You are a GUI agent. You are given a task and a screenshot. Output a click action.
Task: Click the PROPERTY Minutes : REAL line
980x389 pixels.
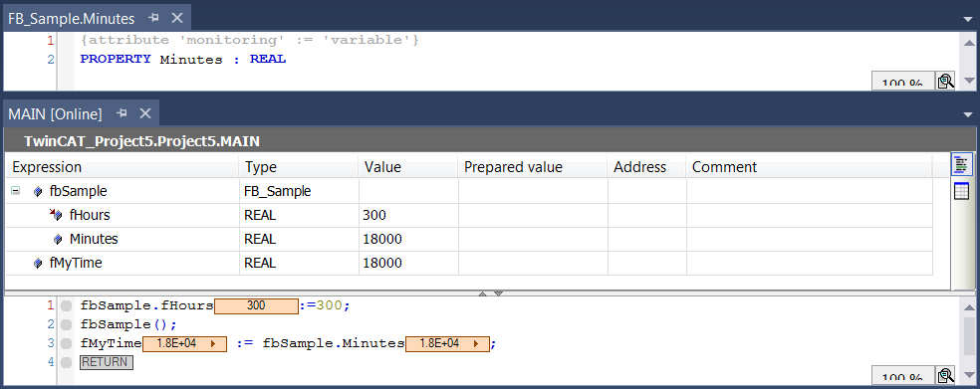[183, 60]
